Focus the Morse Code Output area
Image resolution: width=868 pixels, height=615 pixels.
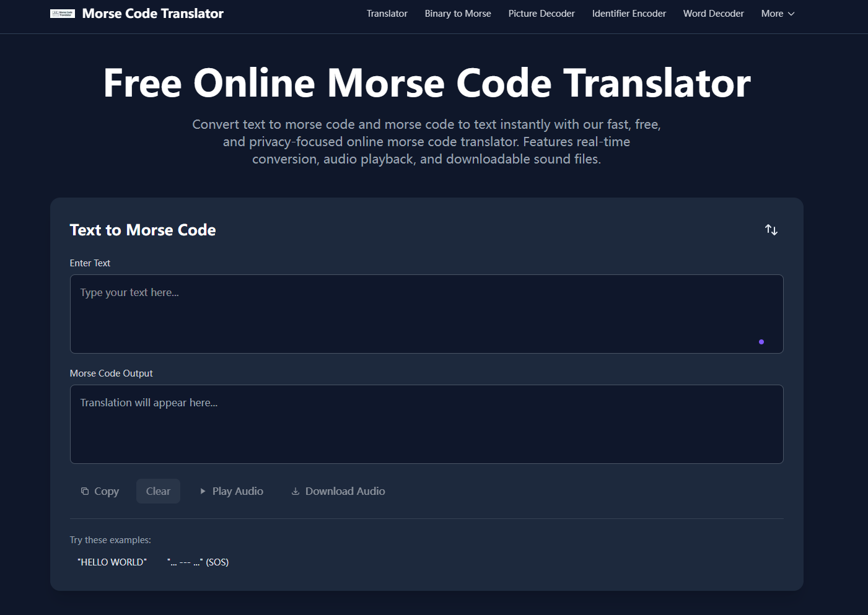coord(426,424)
